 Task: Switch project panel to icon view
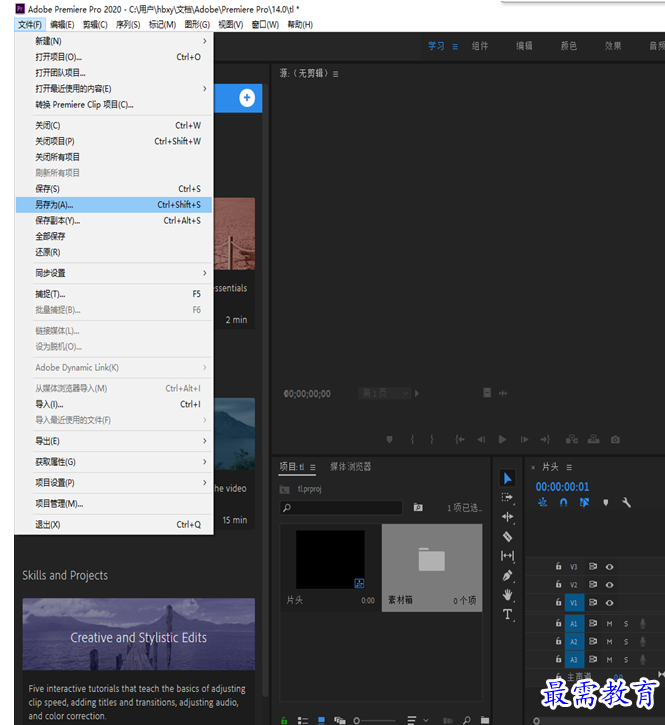(321, 720)
